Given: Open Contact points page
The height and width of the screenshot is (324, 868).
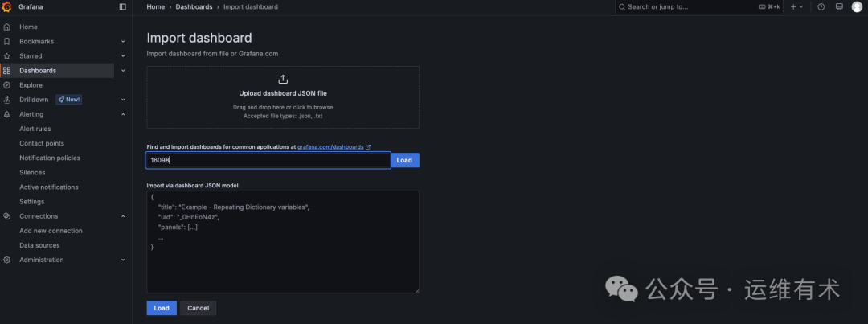Looking at the screenshot, I should (x=42, y=143).
